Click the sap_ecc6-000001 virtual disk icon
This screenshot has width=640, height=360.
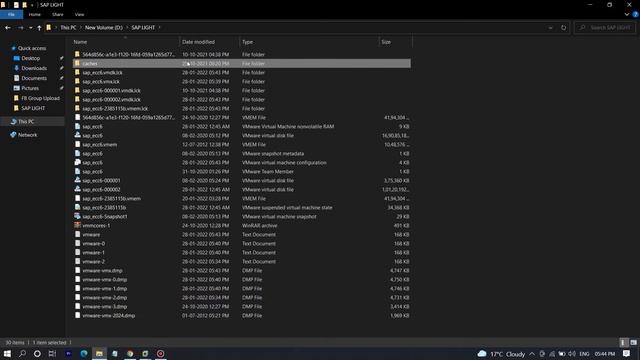(x=77, y=180)
